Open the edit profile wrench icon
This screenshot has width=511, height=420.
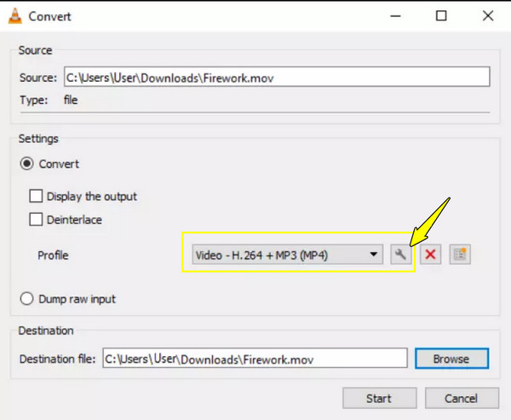coord(401,255)
